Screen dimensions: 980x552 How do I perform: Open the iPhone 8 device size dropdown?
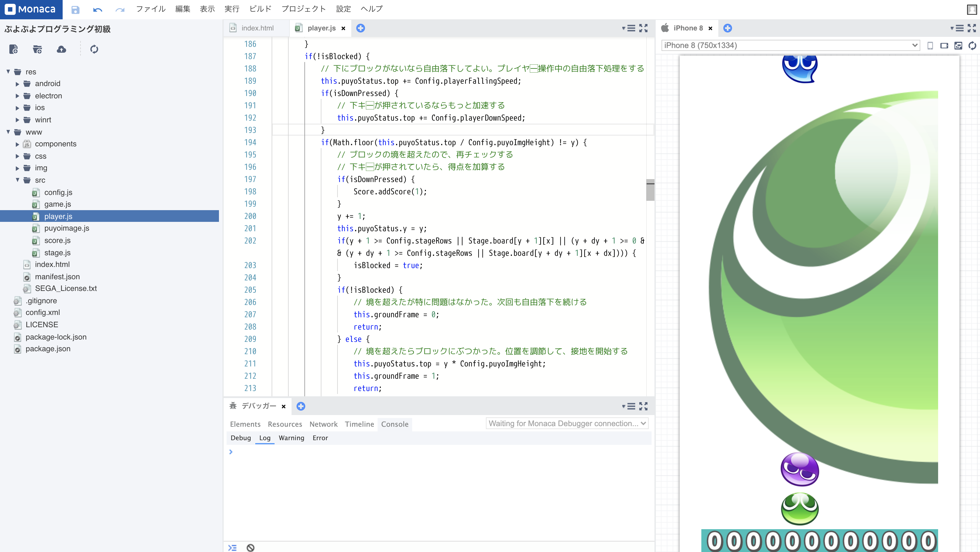[790, 45]
